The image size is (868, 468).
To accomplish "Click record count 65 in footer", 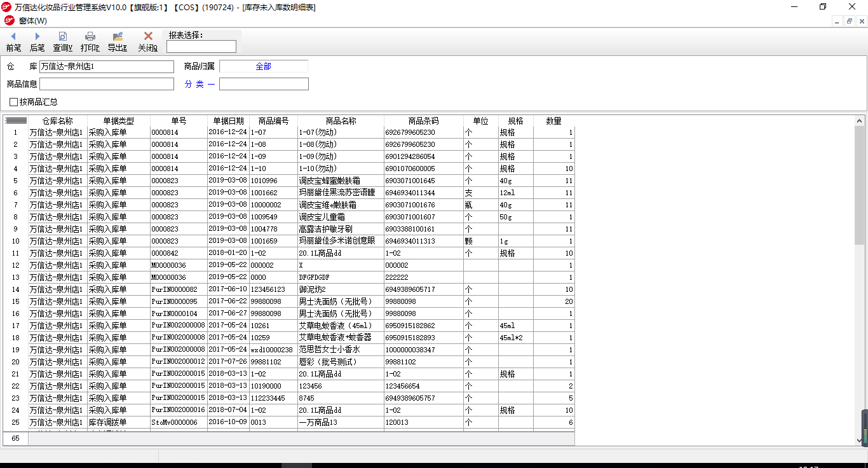I will point(16,439).
